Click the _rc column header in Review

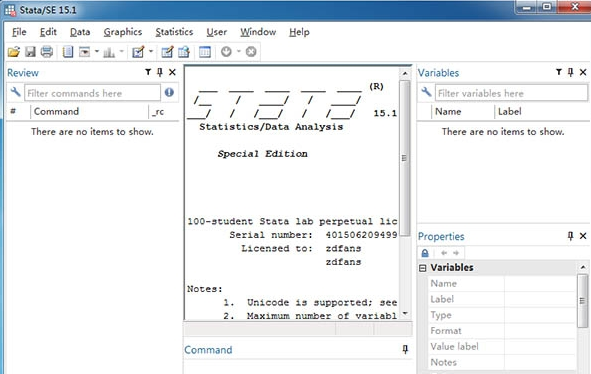[x=164, y=112]
